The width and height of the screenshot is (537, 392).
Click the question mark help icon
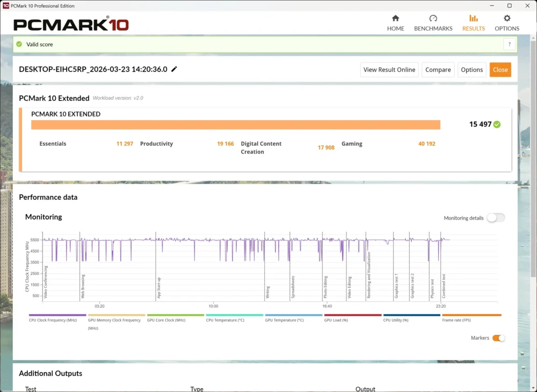[509, 44]
